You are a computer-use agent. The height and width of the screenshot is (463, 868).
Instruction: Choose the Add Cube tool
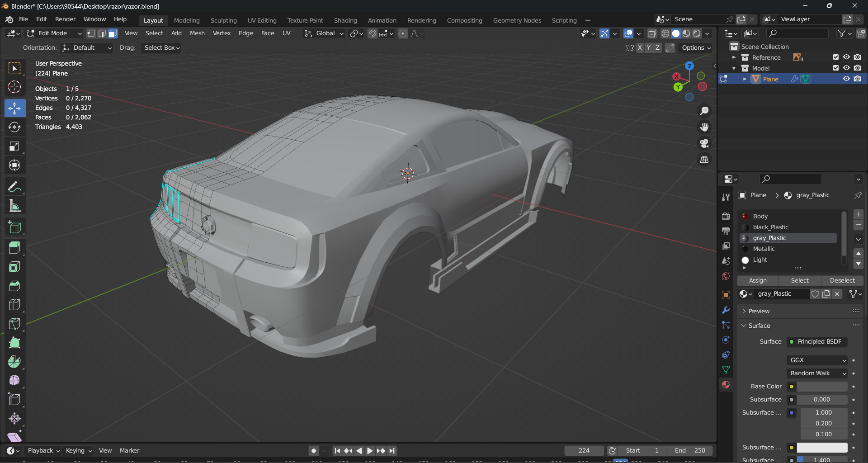click(x=14, y=227)
